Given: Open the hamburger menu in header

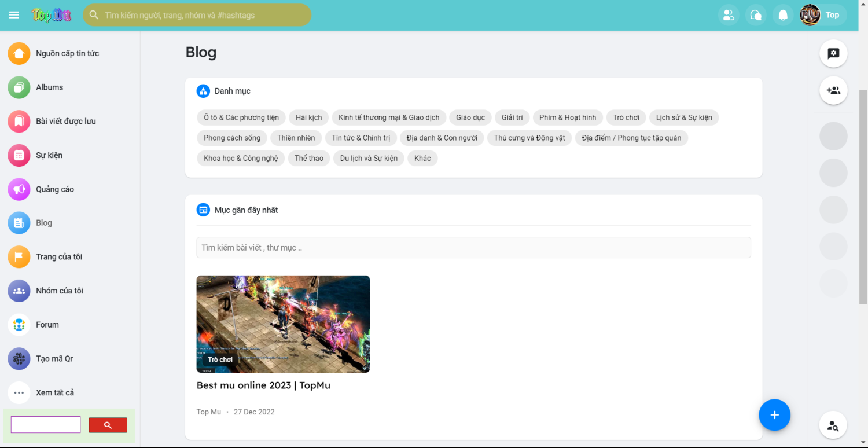Looking at the screenshot, I should tap(14, 15).
